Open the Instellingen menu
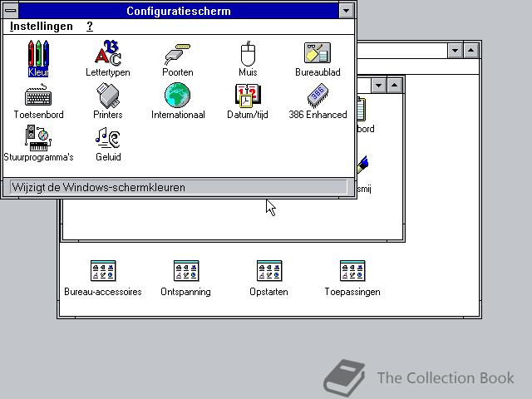532x399 pixels. coord(42,26)
